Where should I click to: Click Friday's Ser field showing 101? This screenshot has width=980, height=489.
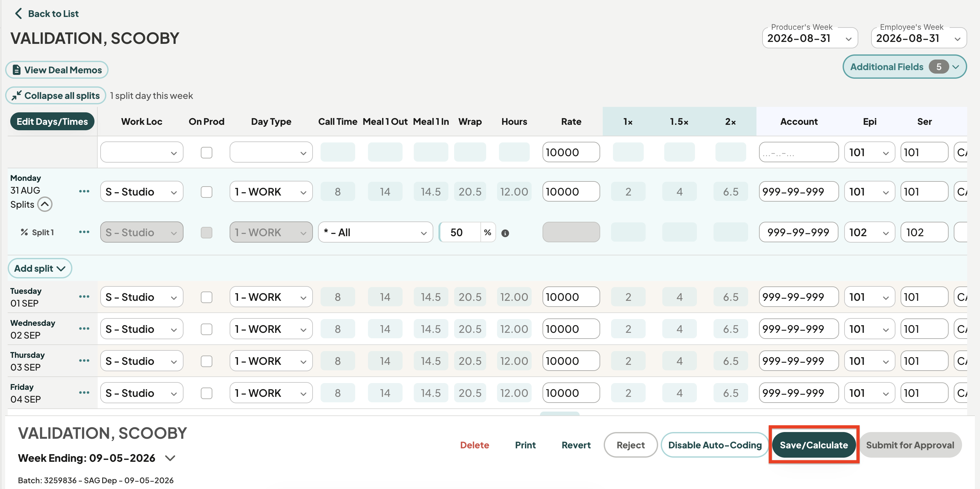[x=924, y=393]
